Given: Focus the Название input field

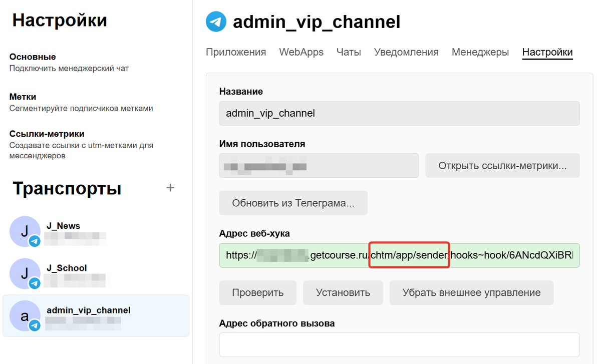Looking at the screenshot, I should click(x=400, y=113).
